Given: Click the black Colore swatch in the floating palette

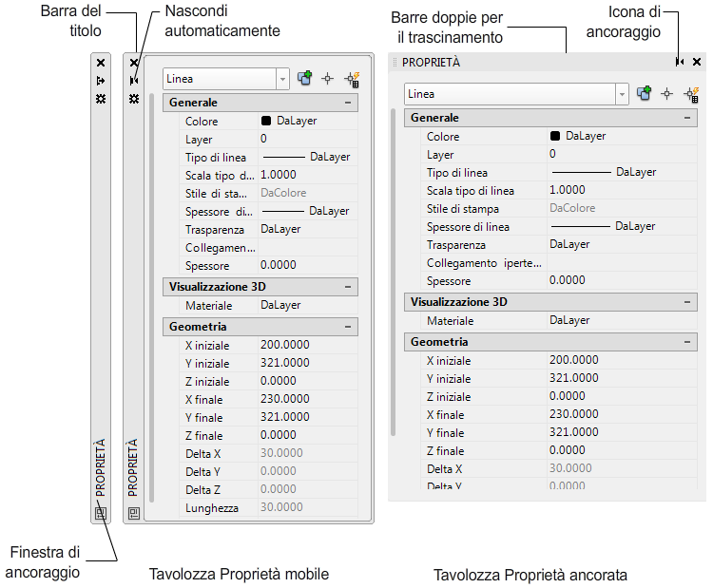Looking at the screenshot, I should coord(266,121).
